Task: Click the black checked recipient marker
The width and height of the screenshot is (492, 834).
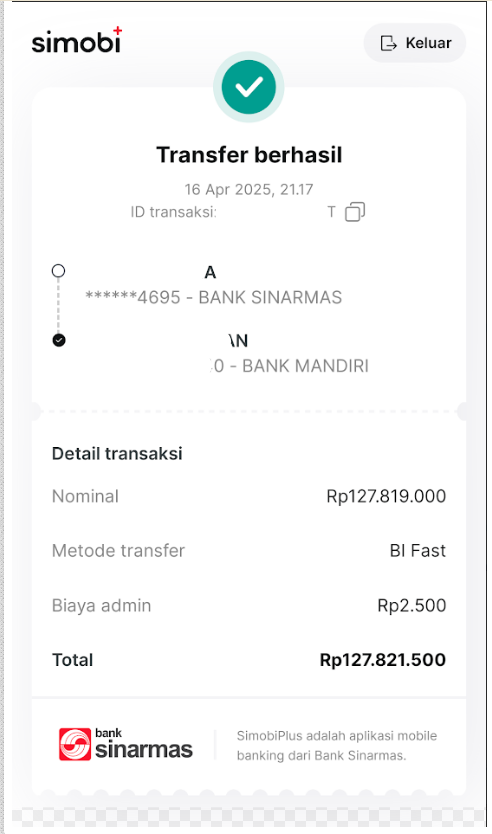Action: 59,340
